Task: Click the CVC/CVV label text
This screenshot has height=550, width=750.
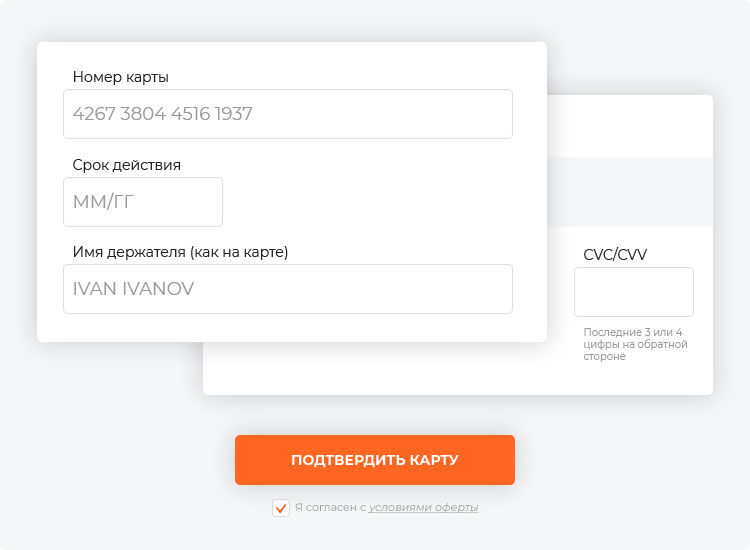Action: pyautogui.click(x=615, y=254)
